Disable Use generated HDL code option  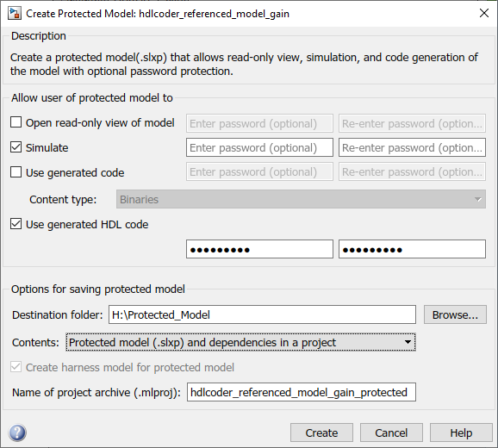[16, 224]
